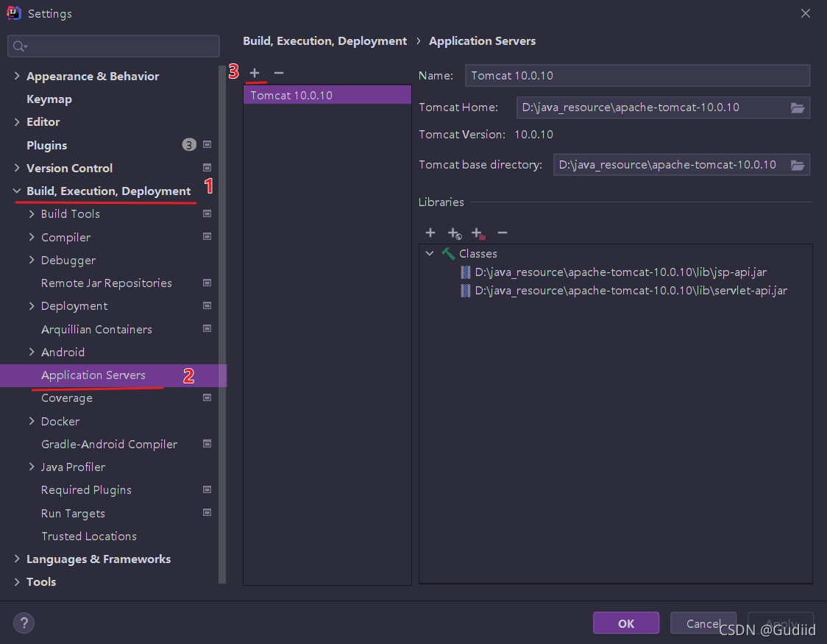The width and height of the screenshot is (827, 644).
Task: Expand the Java Profiler node
Action: pos(32,467)
